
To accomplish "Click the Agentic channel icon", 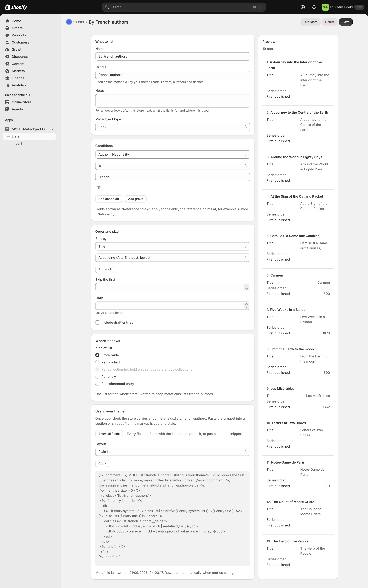I will pyautogui.click(x=7, y=109).
